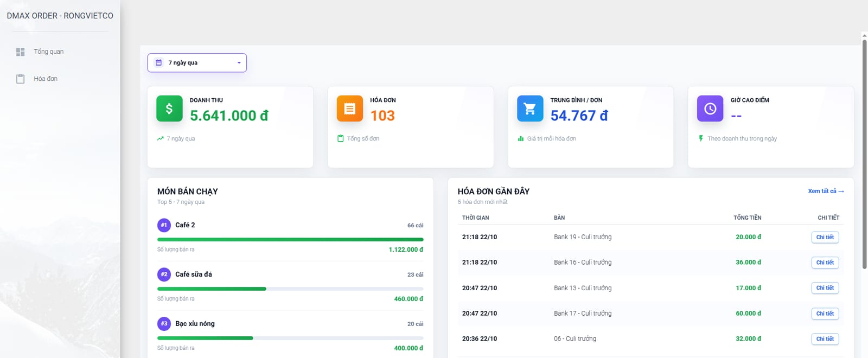Click the Bank 19 - Culi trưởng cell
The image size is (868, 358).
583,237
